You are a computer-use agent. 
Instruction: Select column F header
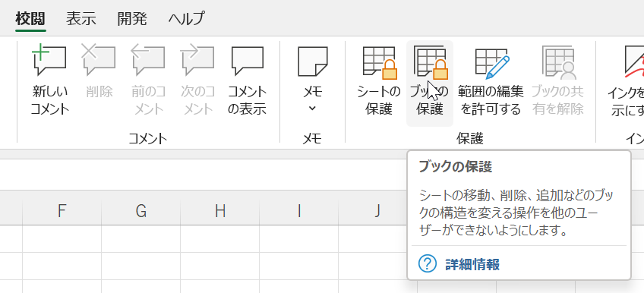tap(62, 211)
